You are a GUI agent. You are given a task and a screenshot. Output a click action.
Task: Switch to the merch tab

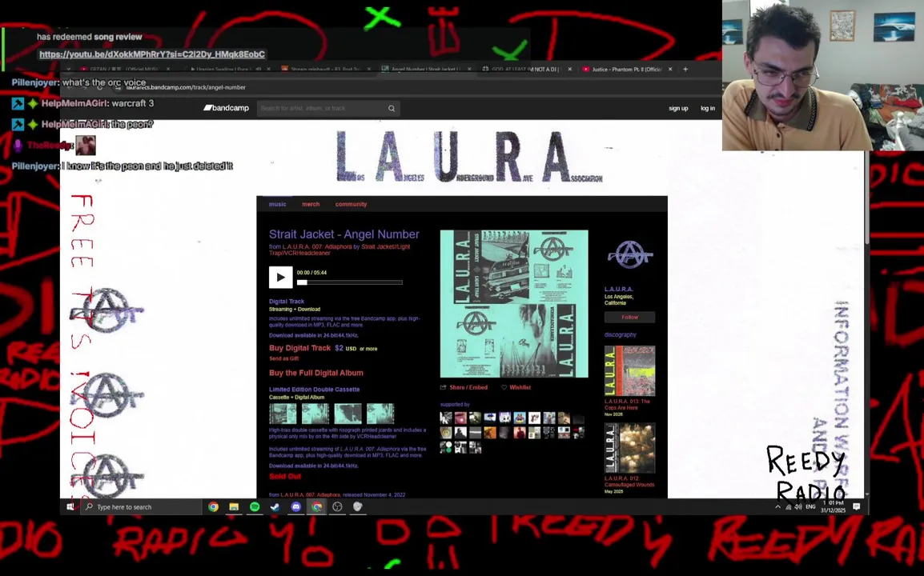click(311, 204)
